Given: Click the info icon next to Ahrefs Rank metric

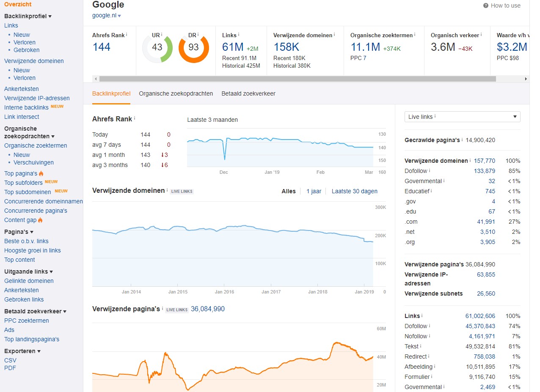Looking at the screenshot, I should 127,35.
